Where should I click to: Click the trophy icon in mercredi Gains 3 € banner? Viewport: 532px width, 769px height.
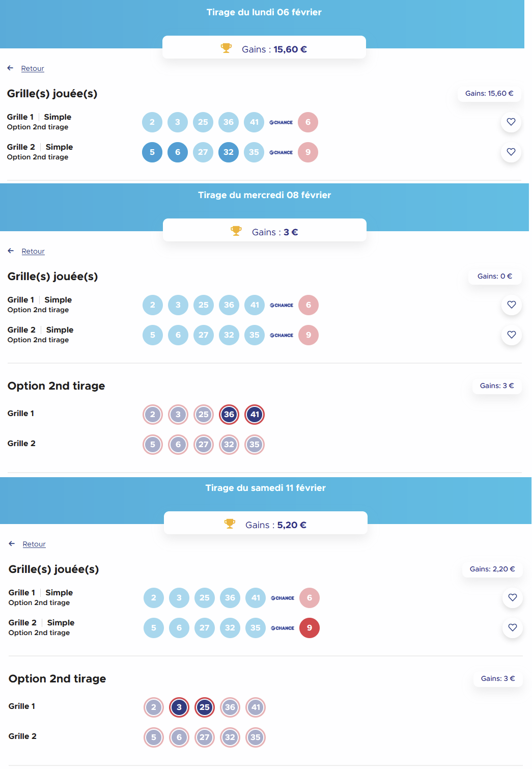coord(236,231)
